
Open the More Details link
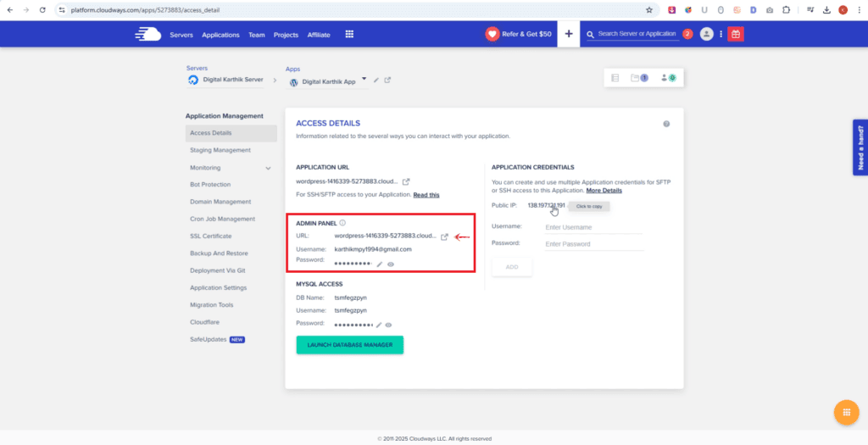(604, 191)
